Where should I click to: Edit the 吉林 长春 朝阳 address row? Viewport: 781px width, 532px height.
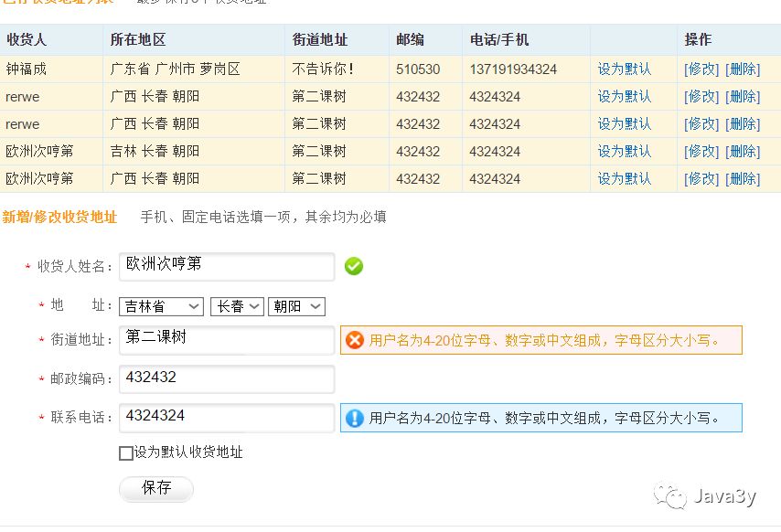point(701,152)
